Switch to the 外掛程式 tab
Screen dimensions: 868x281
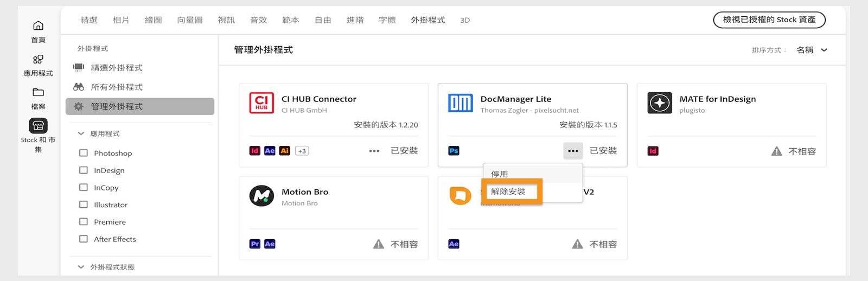(428, 20)
